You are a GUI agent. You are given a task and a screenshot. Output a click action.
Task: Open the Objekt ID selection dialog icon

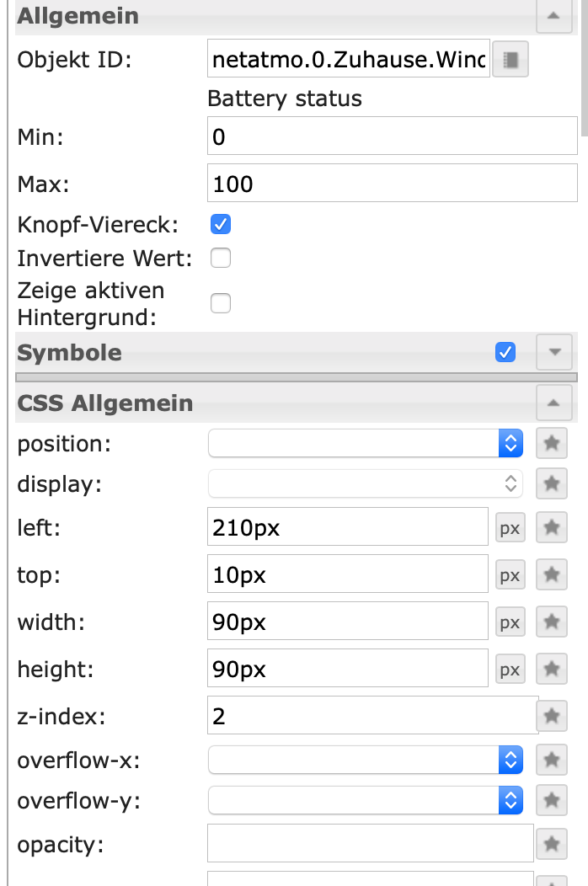(510, 61)
